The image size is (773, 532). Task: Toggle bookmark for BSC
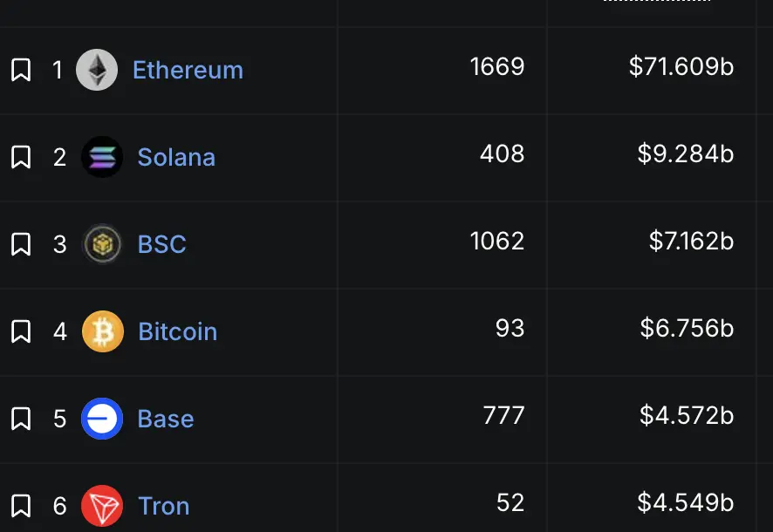(x=21, y=244)
